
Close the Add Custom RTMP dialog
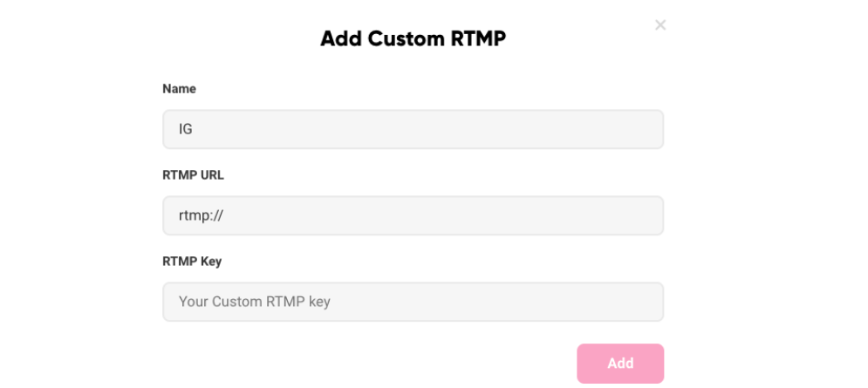tap(660, 25)
